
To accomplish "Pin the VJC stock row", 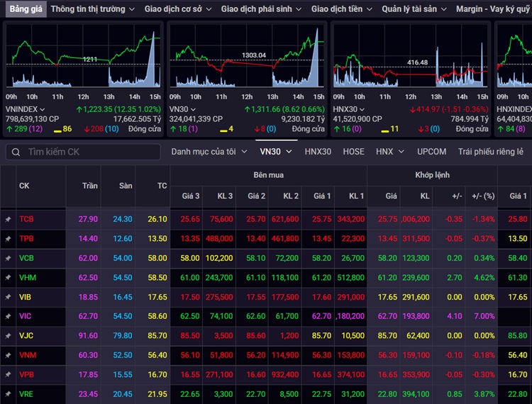I will (x=8, y=336).
